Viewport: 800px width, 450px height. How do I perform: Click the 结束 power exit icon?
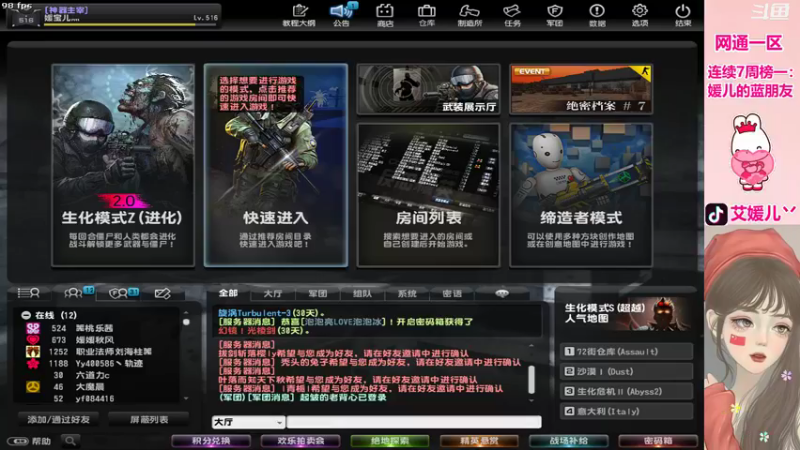pos(683,15)
